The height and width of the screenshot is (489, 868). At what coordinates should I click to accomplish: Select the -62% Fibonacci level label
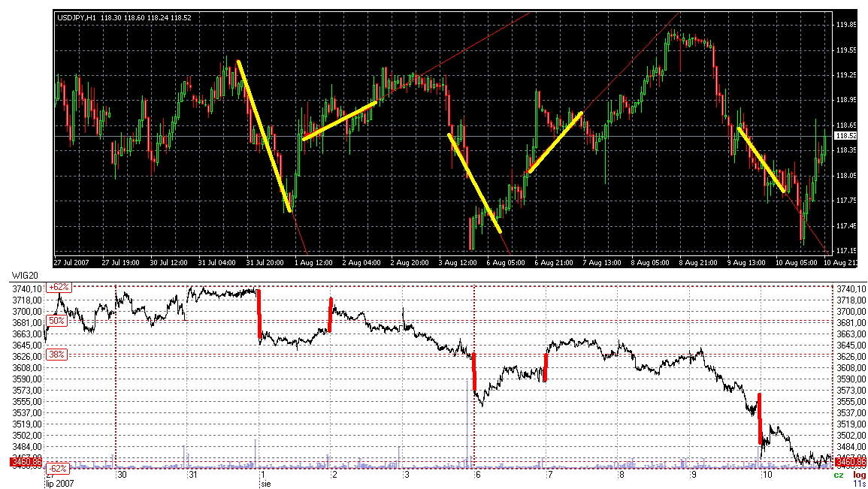point(57,469)
